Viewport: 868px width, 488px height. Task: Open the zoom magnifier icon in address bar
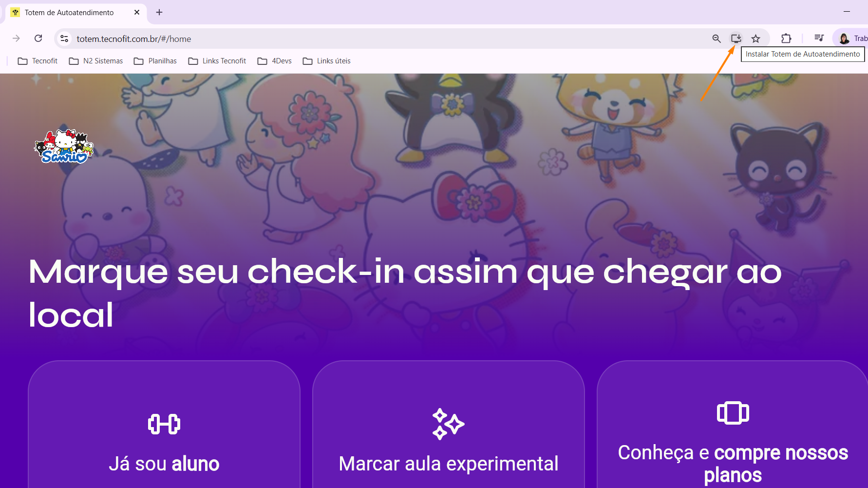click(x=716, y=39)
